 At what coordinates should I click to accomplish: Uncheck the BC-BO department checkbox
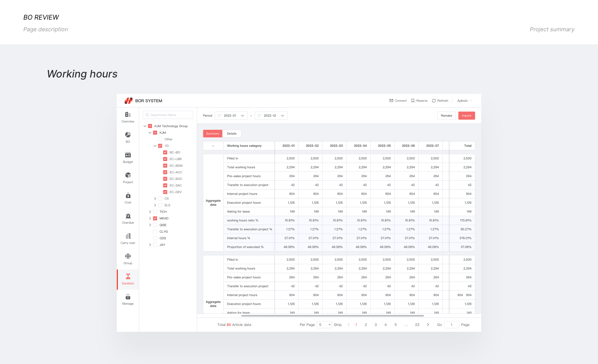(x=165, y=152)
